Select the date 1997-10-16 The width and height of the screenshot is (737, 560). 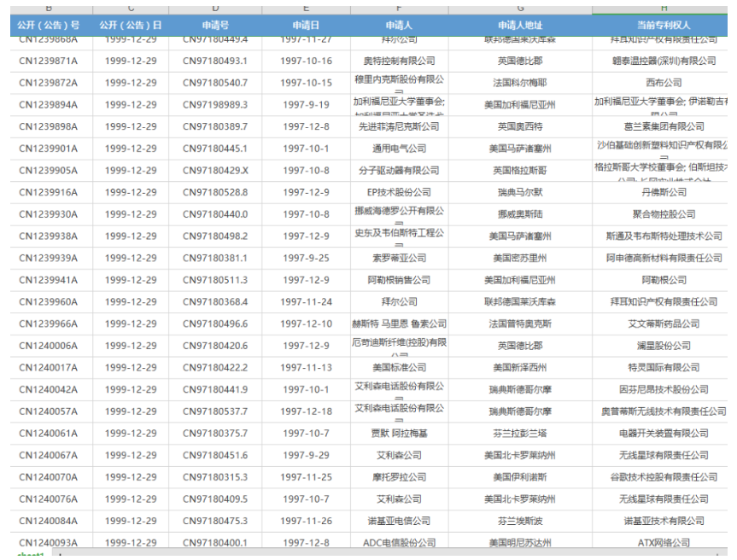[306, 61]
